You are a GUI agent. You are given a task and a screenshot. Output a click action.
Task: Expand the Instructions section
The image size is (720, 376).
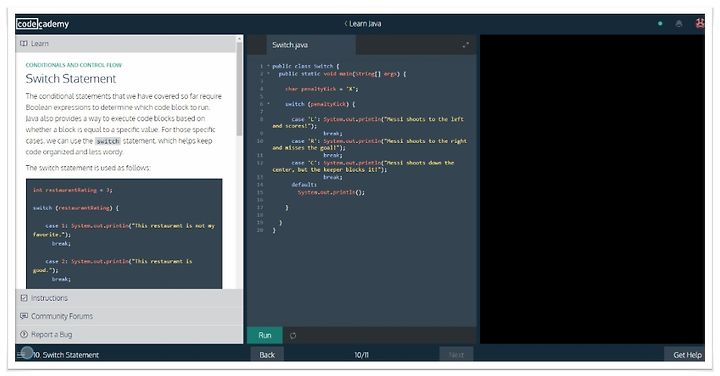[x=129, y=298]
